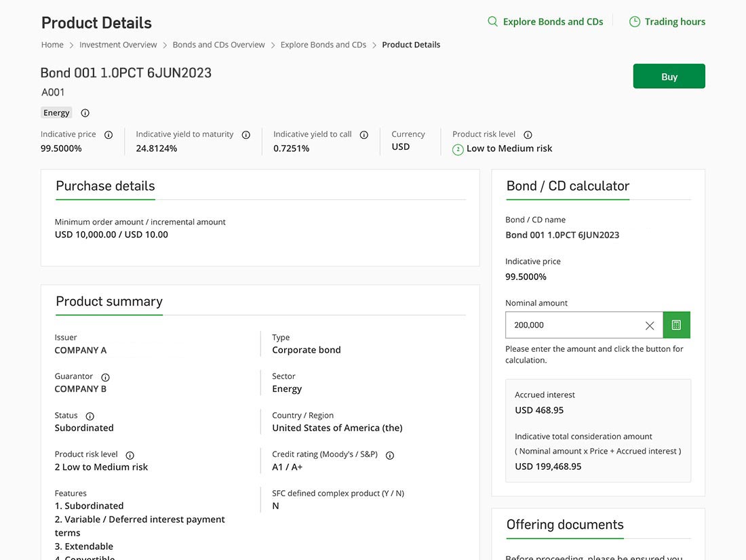Click guarantor value COMPANY B

click(81, 388)
